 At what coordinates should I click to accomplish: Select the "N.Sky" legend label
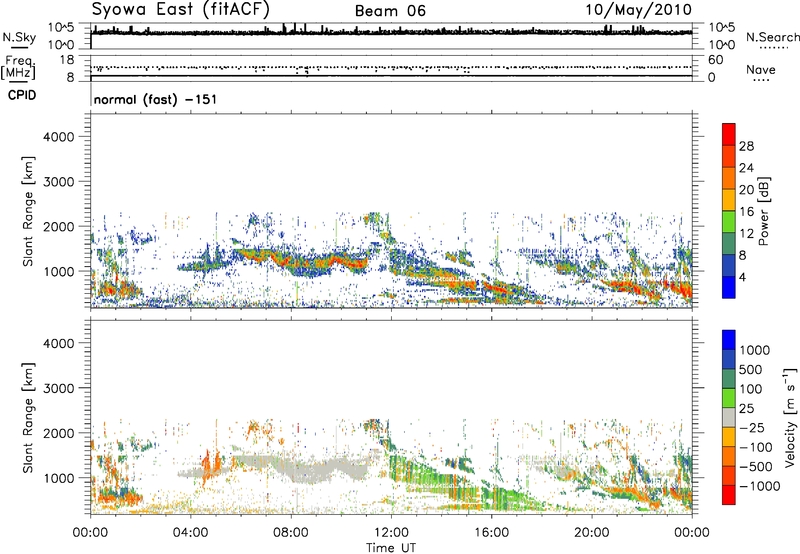(x=19, y=37)
